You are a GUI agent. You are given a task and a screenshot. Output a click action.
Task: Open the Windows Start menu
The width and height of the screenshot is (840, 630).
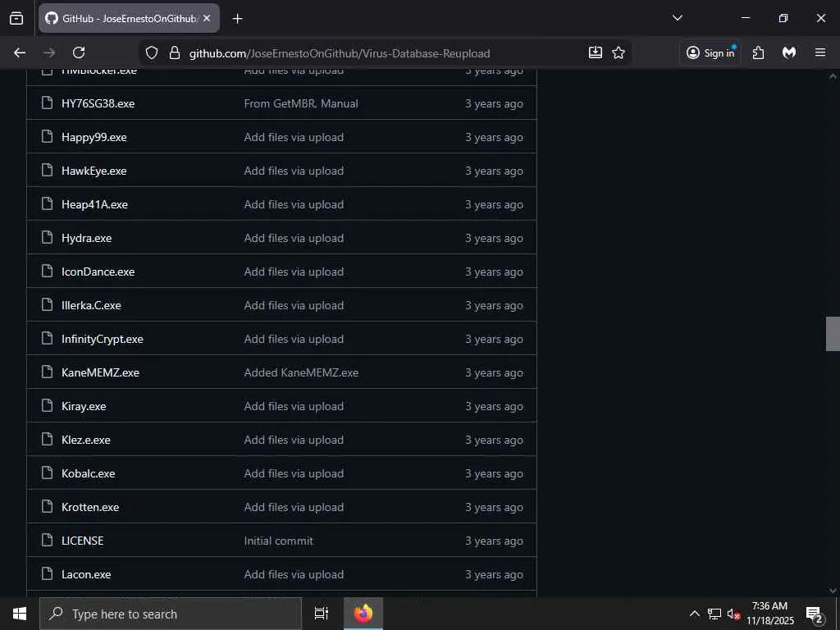click(x=20, y=614)
